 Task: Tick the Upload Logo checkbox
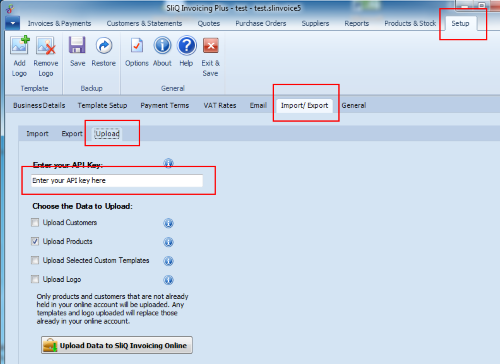(x=35, y=279)
